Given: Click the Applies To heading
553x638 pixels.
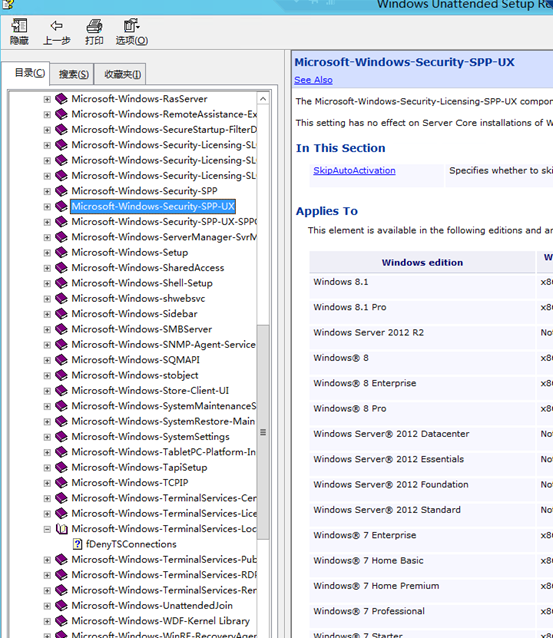Looking at the screenshot, I should coord(327,211).
